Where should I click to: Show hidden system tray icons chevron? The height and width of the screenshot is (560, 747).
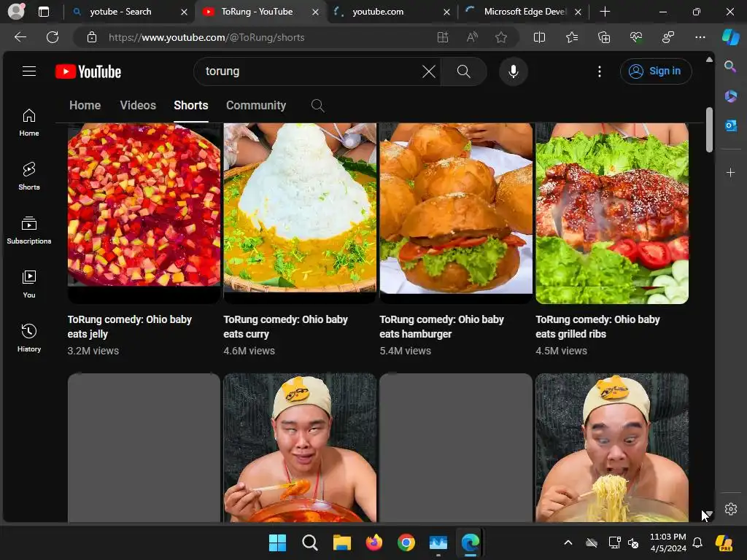(x=568, y=542)
